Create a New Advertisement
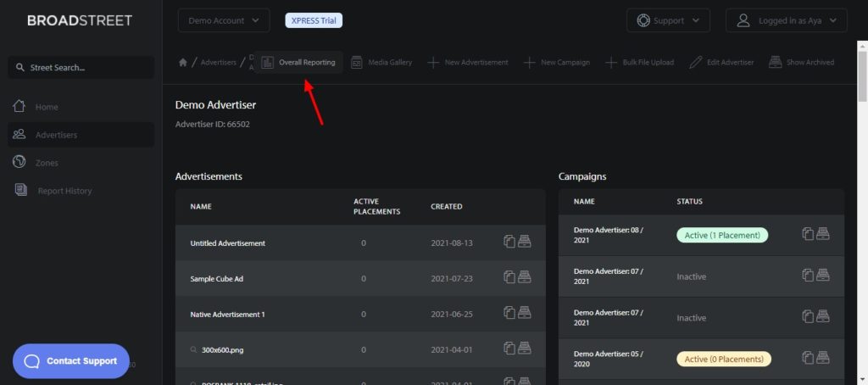The height and width of the screenshot is (385, 868). point(468,63)
